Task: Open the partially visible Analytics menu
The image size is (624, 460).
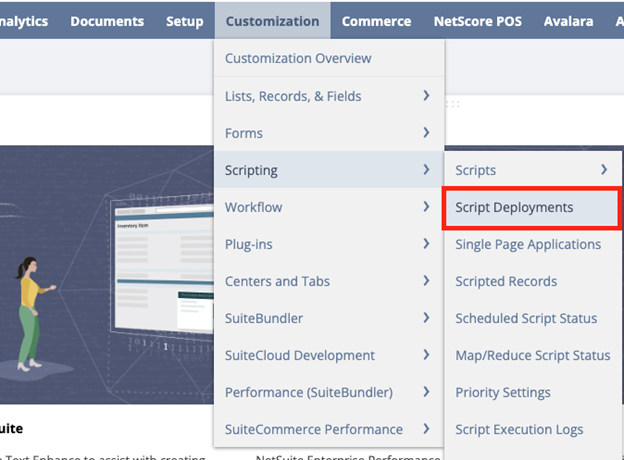Action: pos(24,21)
